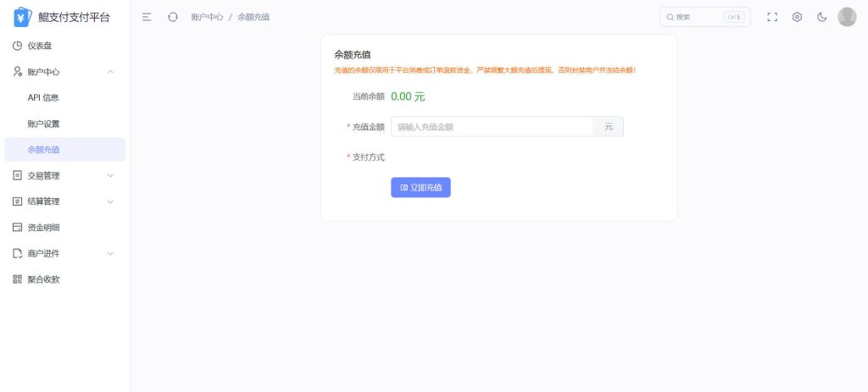The height and width of the screenshot is (392, 868).
Task: Click the 支付方式 label
Action: [x=369, y=157]
